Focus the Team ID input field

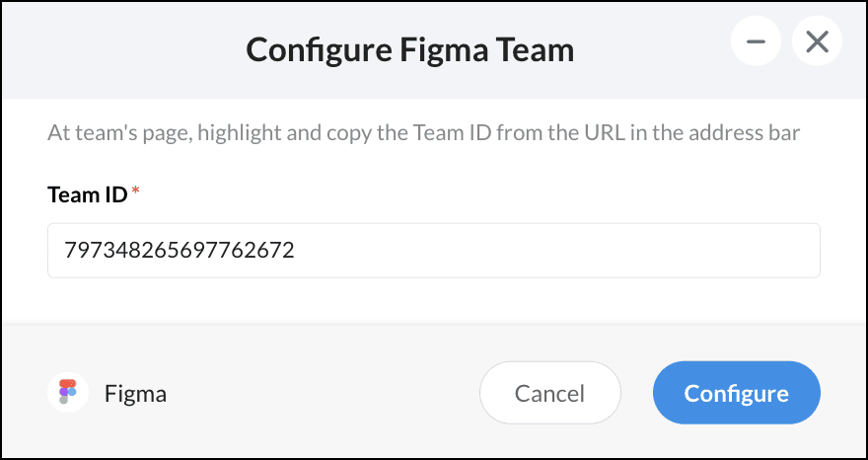tap(434, 251)
